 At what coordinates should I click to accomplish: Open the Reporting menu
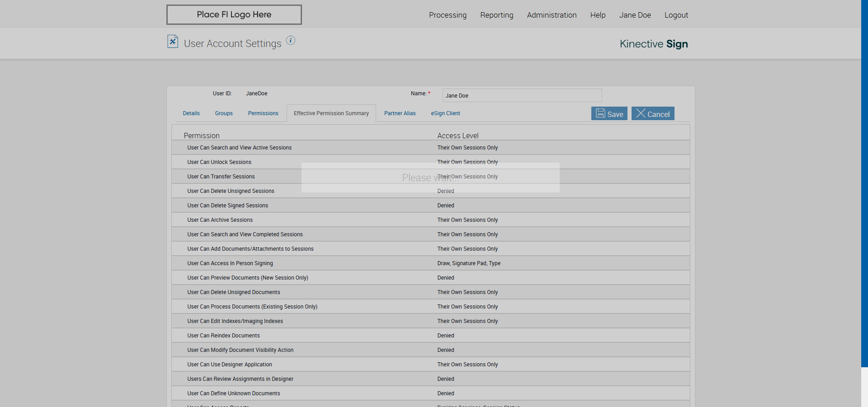point(496,15)
